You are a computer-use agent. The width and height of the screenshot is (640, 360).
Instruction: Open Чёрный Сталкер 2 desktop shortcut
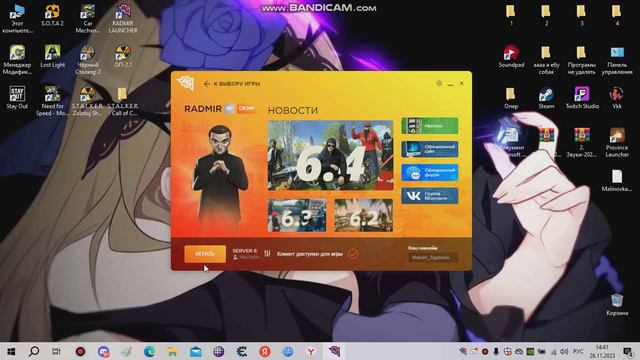tap(87, 60)
